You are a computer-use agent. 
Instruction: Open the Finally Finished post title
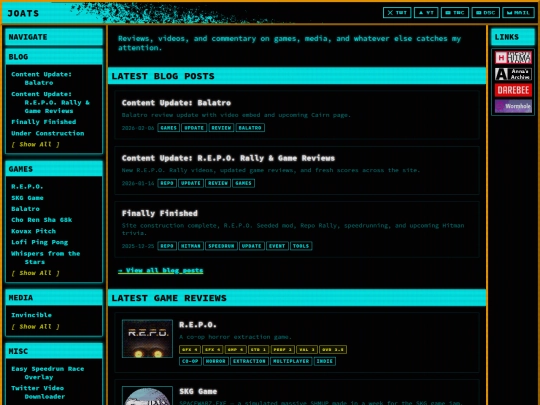coord(160,213)
